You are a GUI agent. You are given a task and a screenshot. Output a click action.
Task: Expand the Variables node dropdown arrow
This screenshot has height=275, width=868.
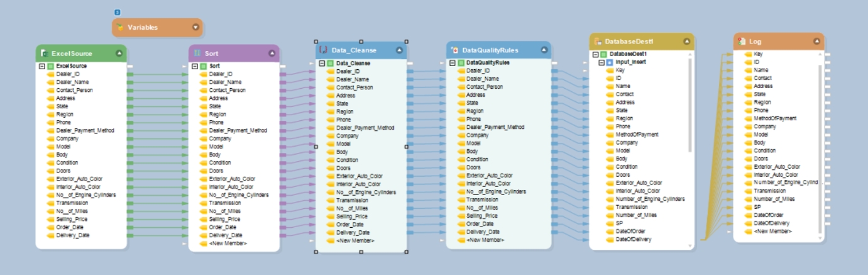click(195, 27)
